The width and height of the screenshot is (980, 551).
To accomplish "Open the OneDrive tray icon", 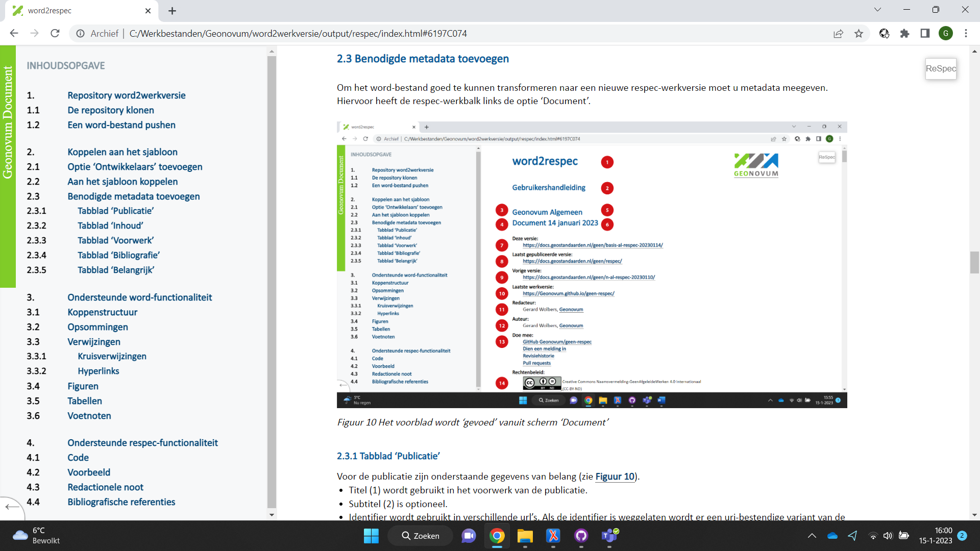I will coord(832,536).
